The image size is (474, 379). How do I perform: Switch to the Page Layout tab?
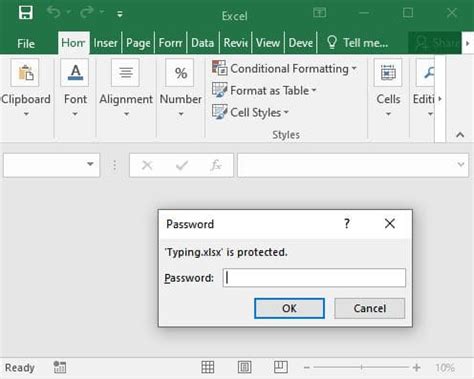tap(138, 43)
